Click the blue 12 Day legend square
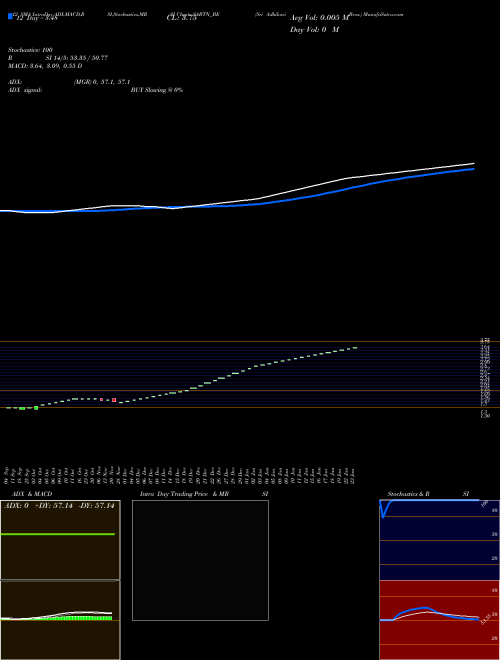Image resolution: width=500 pixels, height=660 pixels. coord(10,16)
